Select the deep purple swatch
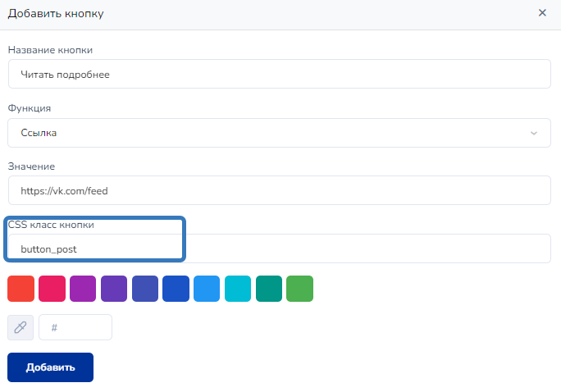 114,289
